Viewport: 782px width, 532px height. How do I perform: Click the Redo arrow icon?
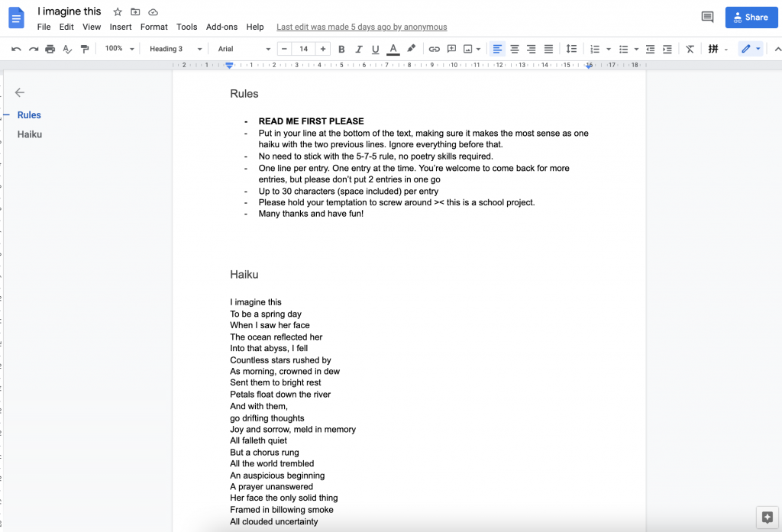(34, 49)
